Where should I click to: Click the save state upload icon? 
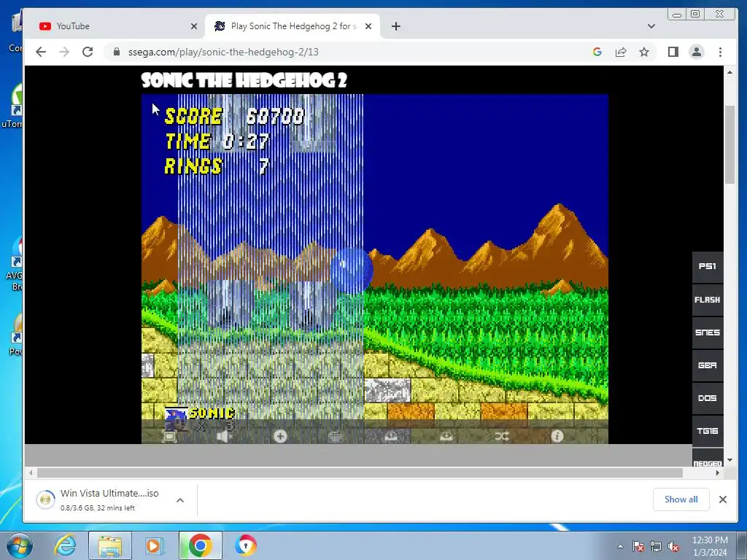click(391, 436)
